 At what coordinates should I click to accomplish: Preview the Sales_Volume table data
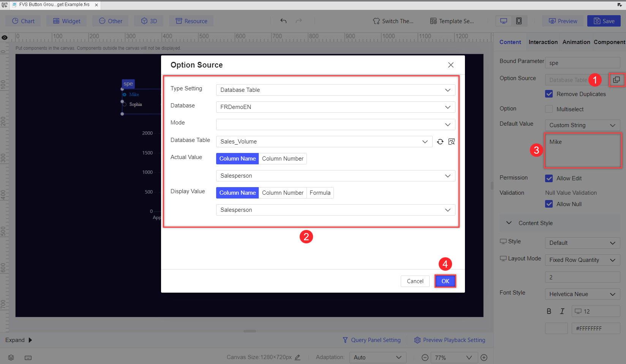point(452,142)
